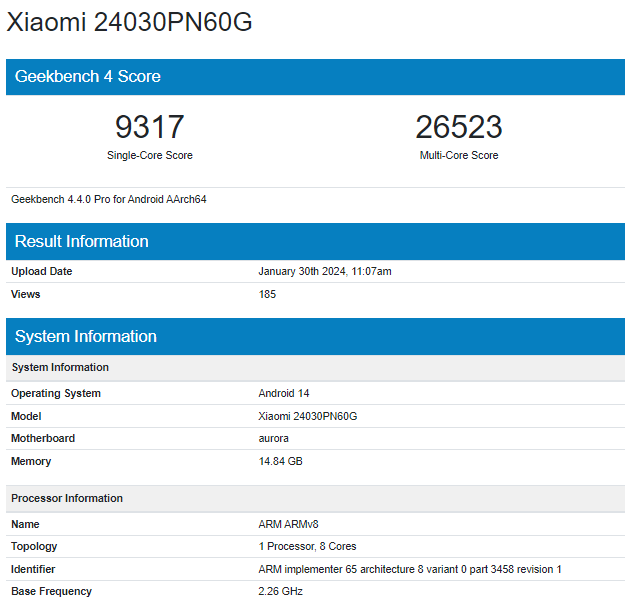Click the Memory label
Image resolution: width=633 pixels, height=614 pixels.
coord(31,461)
